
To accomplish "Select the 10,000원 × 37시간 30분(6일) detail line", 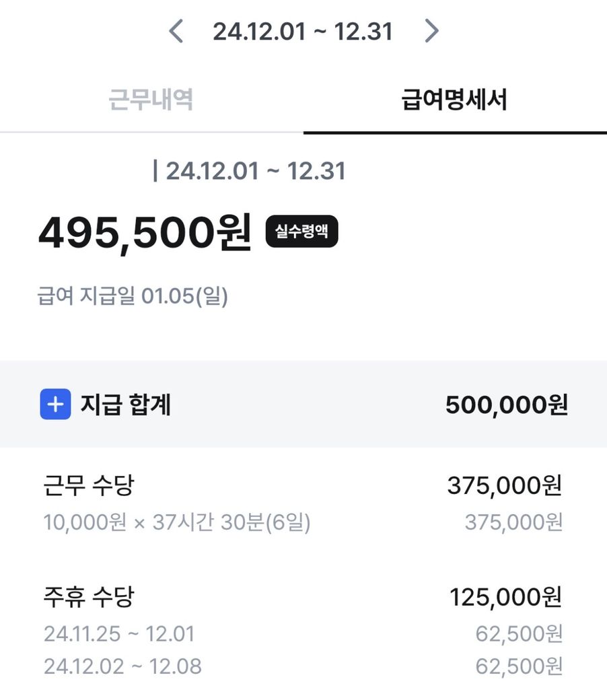I will [177, 522].
